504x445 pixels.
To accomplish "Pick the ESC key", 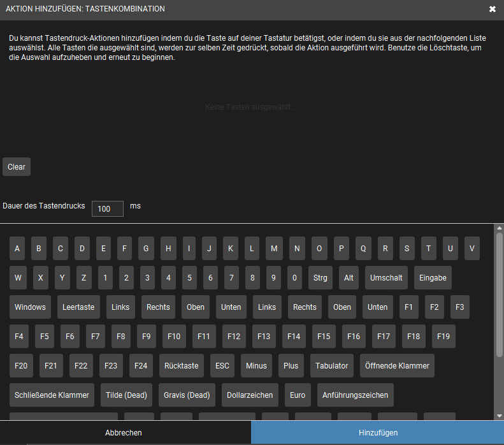I will 222,366.
